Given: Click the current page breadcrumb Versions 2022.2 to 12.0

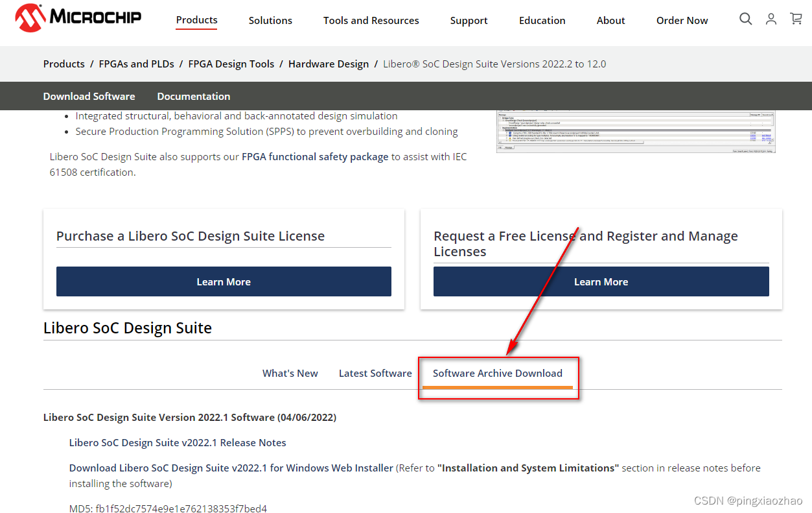Looking at the screenshot, I should tap(494, 64).
